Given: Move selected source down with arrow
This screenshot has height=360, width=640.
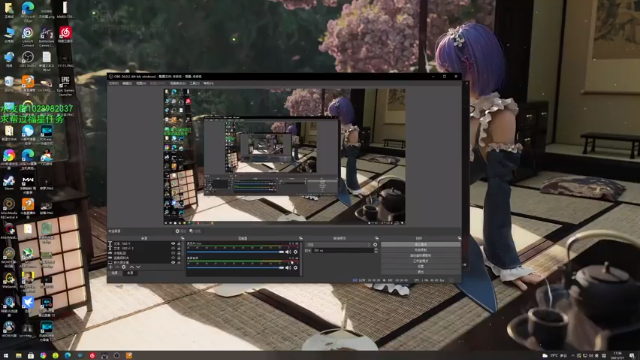Looking at the screenshot, I should tap(138, 267).
